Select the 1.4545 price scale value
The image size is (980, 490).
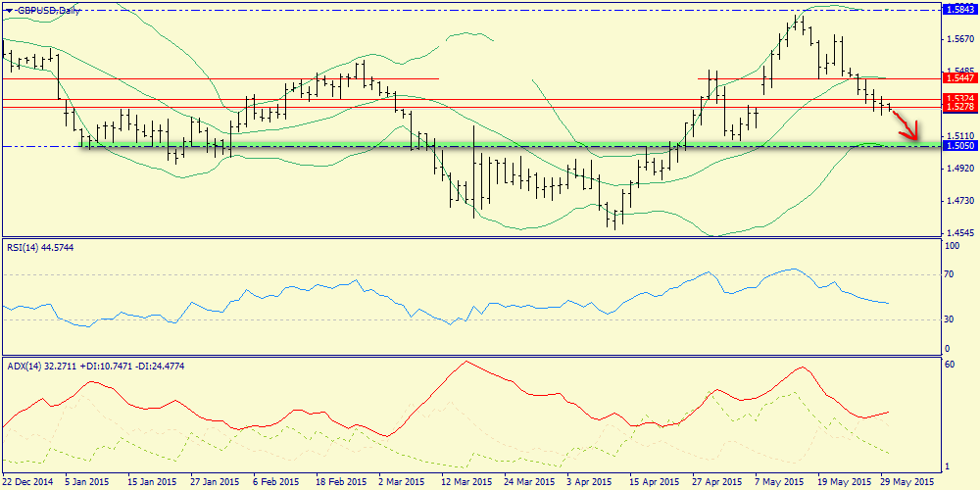[x=960, y=232]
